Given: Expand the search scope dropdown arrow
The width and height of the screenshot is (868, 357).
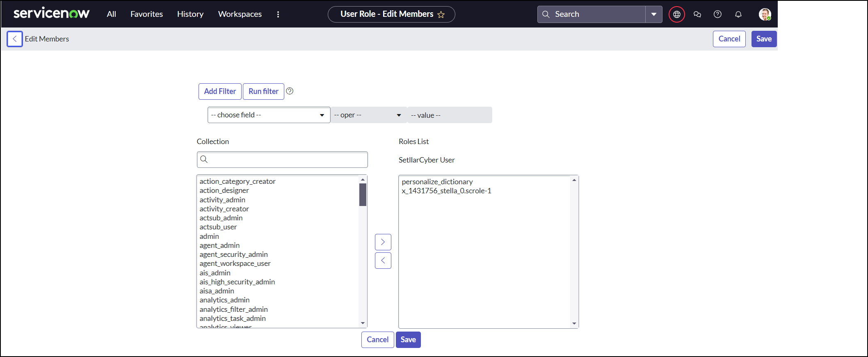Looking at the screenshot, I should pyautogui.click(x=653, y=14).
